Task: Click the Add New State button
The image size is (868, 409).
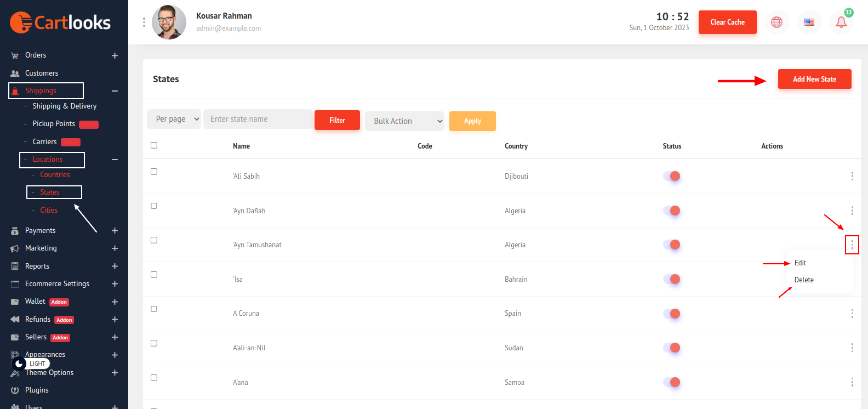Action: coord(814,79)
